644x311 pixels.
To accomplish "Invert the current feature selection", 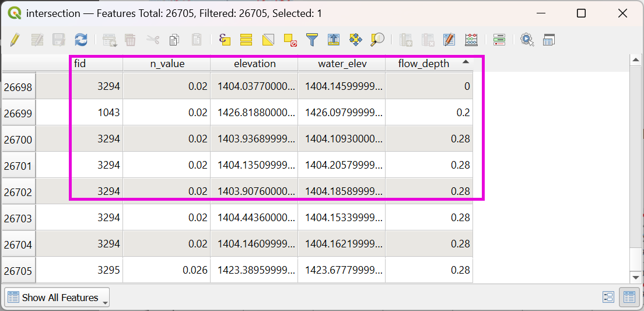I will click(268, 40).
